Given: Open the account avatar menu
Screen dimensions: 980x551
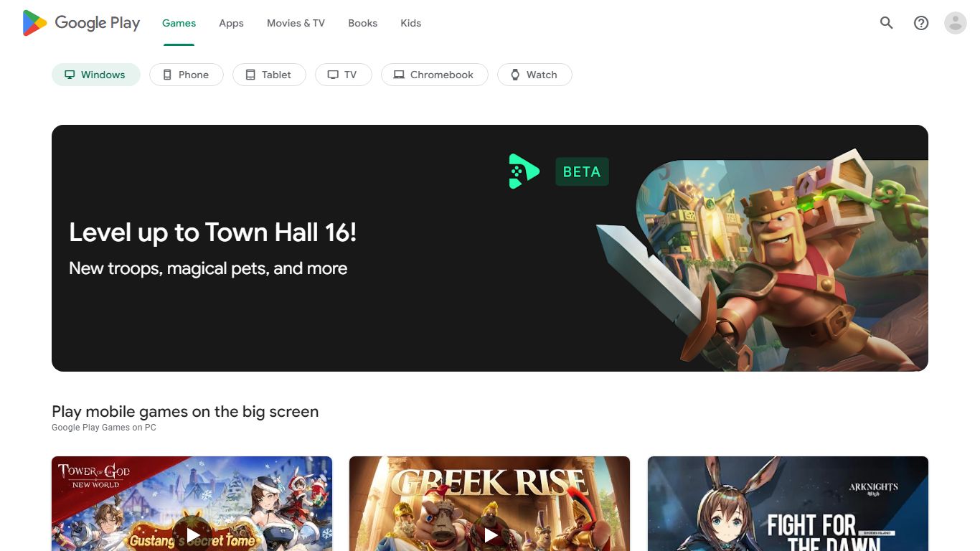Looking at the screenshot, I should point(956,23).
